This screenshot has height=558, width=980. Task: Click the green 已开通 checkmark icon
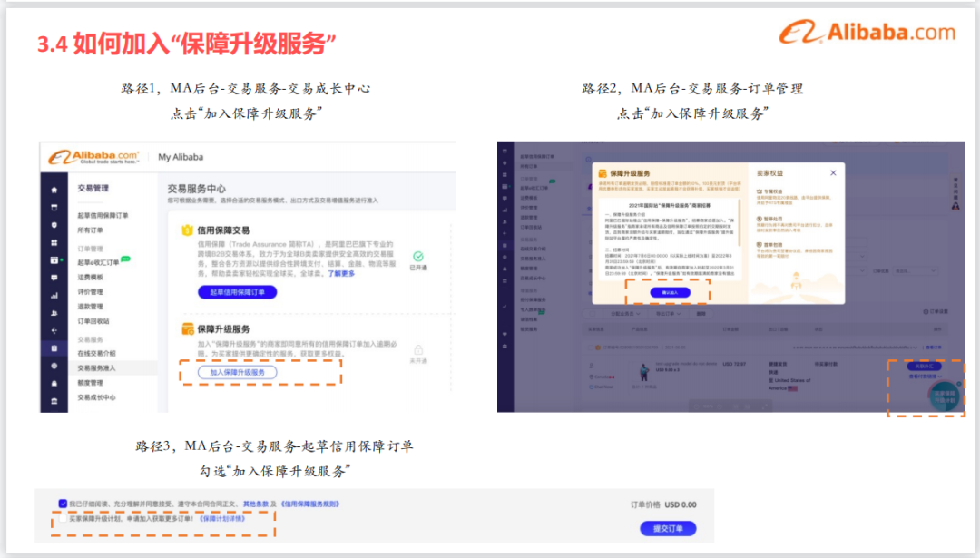coord(417,257)
